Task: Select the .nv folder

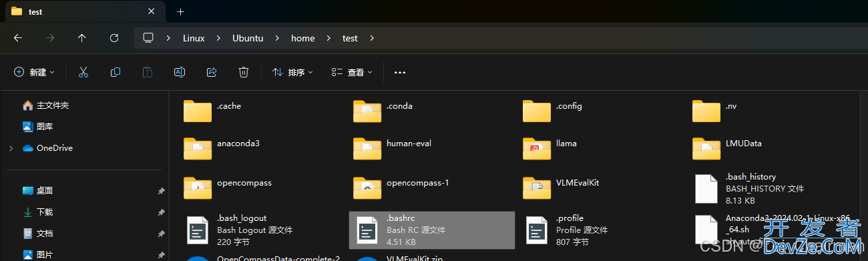Action: click(714, 110)
